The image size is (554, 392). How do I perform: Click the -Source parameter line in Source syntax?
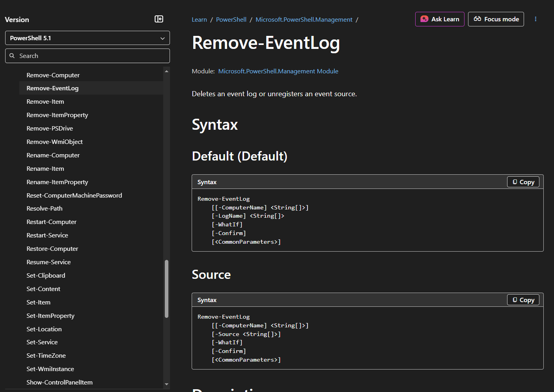point(246,334)
